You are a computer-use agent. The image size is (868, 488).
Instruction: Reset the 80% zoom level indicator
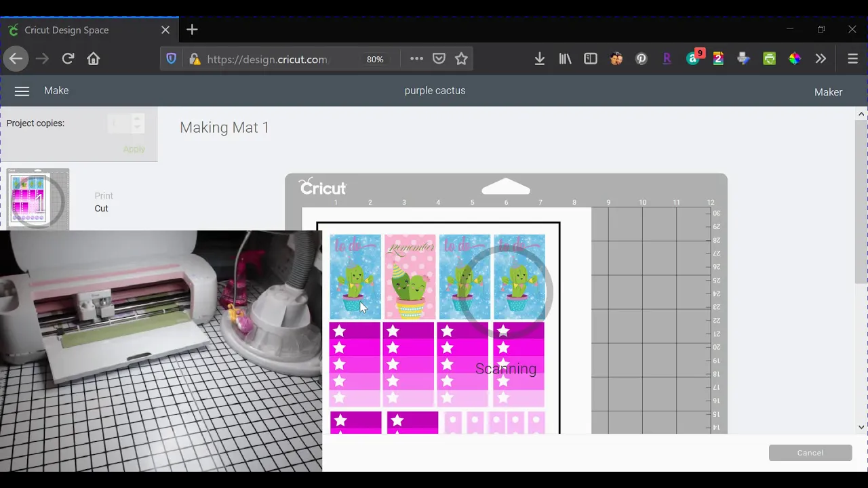[x=375, y=60]
